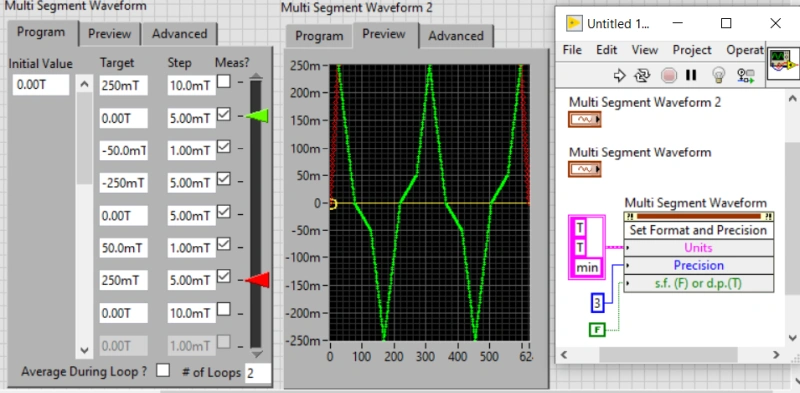Expand the Units property terminal
800x393 pixels.
click(x=698, y=248)
